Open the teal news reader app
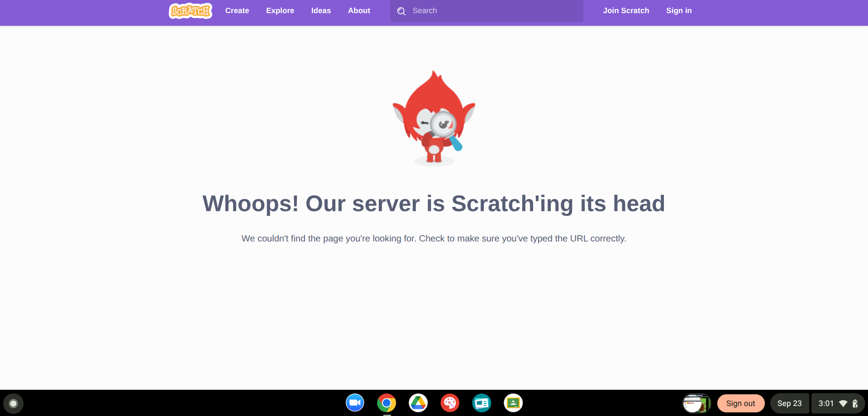Viewport: 868px width, 416px height. (x=482, y=403)
